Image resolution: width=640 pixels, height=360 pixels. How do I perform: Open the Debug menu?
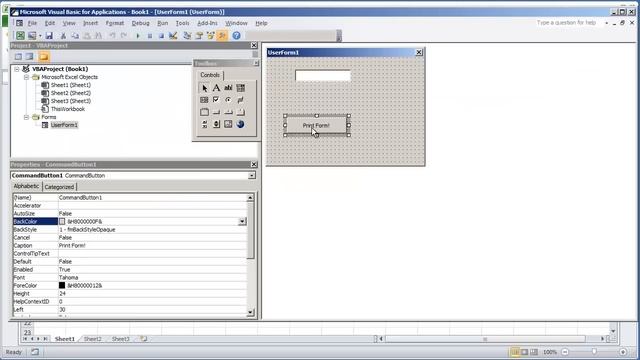140,23
